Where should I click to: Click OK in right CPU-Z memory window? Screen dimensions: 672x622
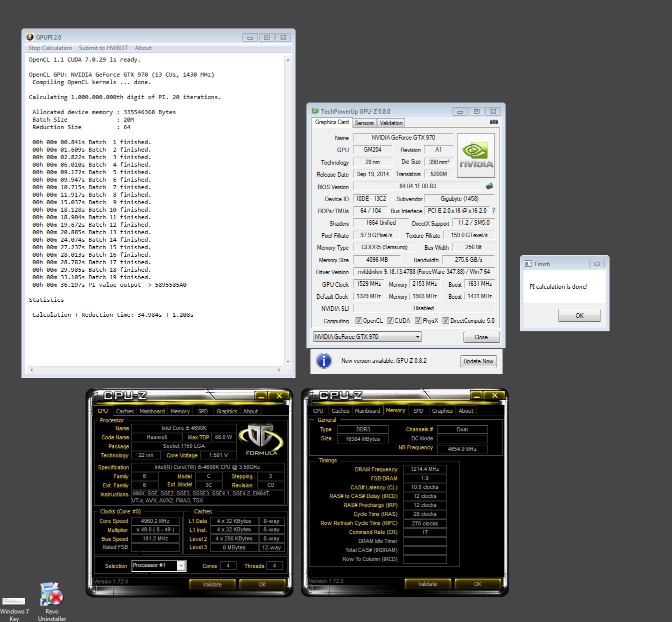tap(478, 584)
